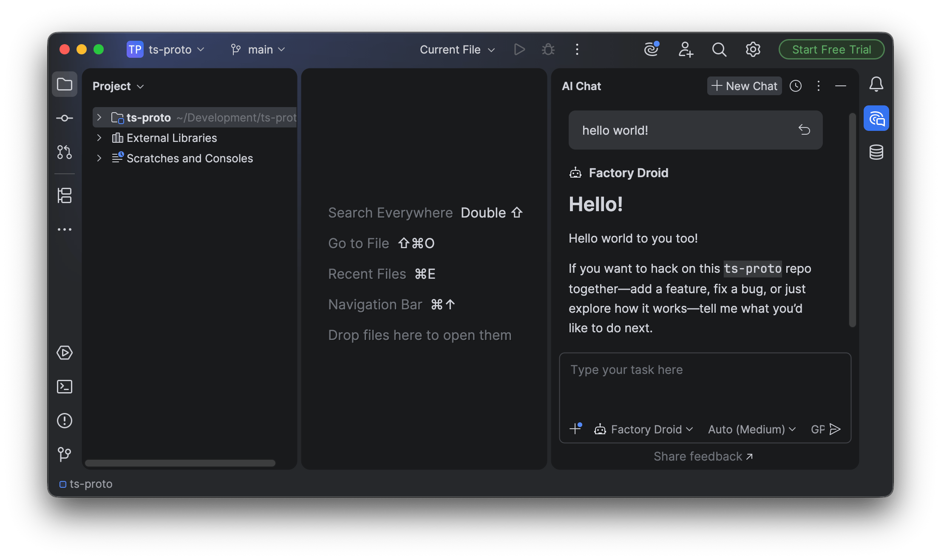The height and width of the screenshot is (560, 941).
Task: Expand the ts-proto root folder
Action: point(99,117)
